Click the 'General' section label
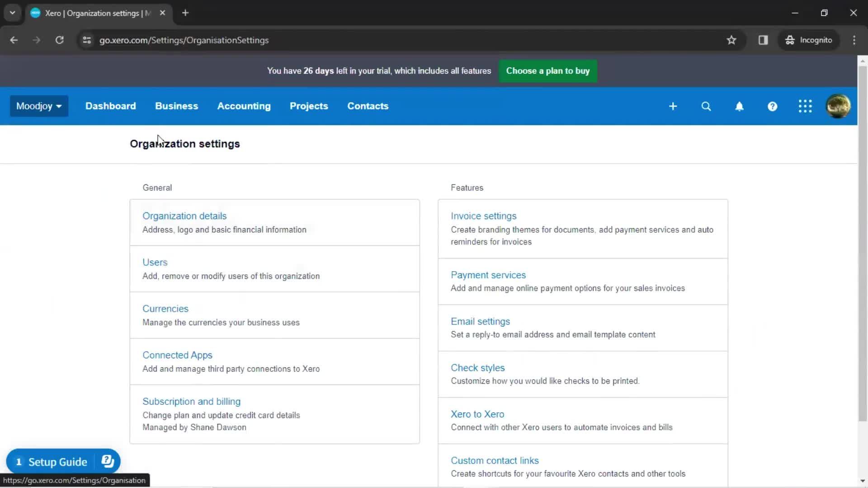The width and height of the screenshot is (868, 488). pyautogui.click(x=157, y=188)
